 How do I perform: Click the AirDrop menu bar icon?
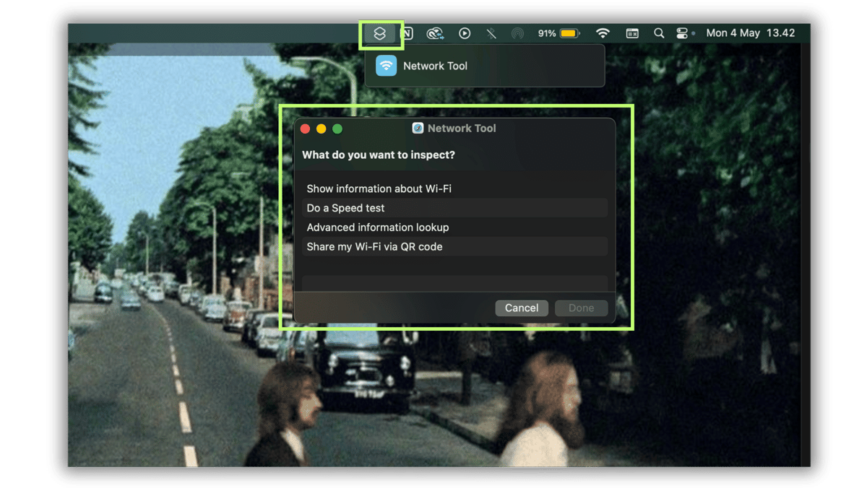coord(517,33)
